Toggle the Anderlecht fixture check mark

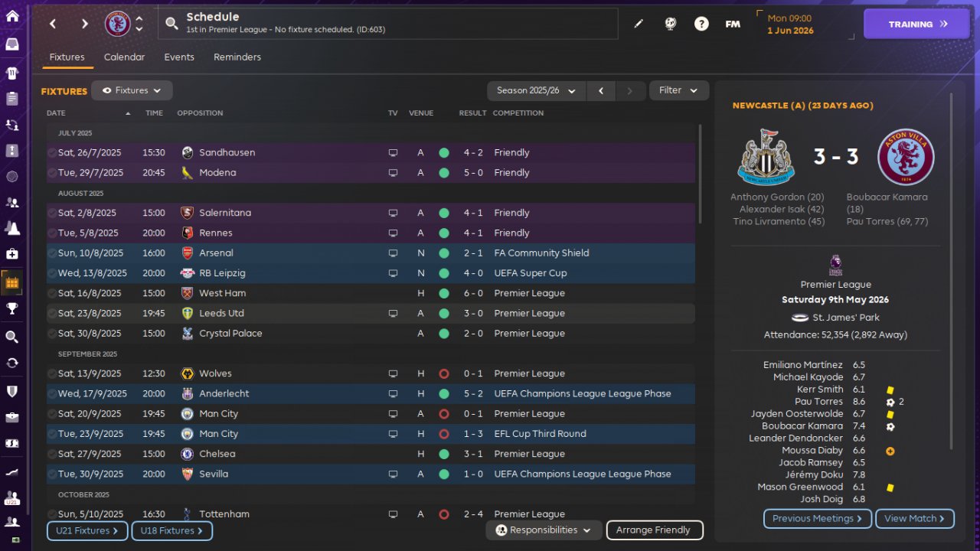(52, 394)
